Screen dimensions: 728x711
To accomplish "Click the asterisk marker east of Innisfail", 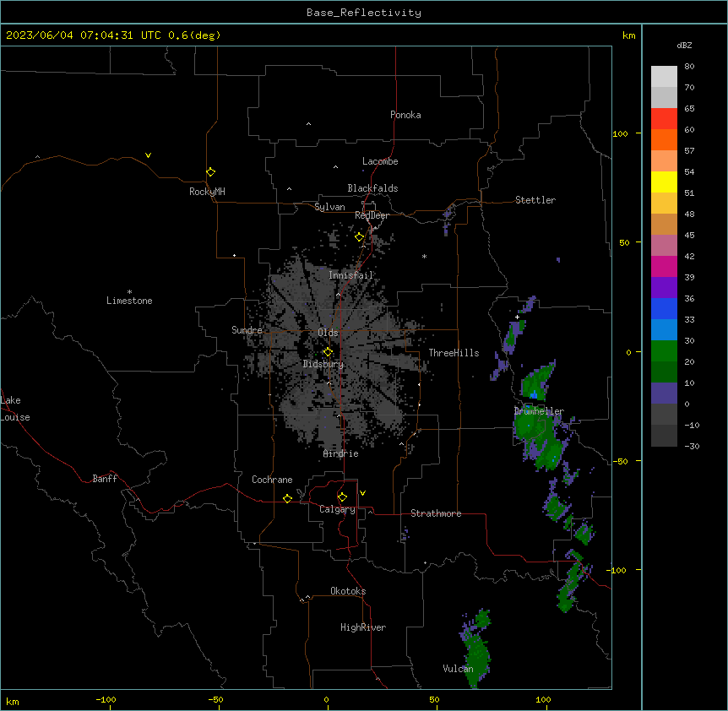I will 424,256.
